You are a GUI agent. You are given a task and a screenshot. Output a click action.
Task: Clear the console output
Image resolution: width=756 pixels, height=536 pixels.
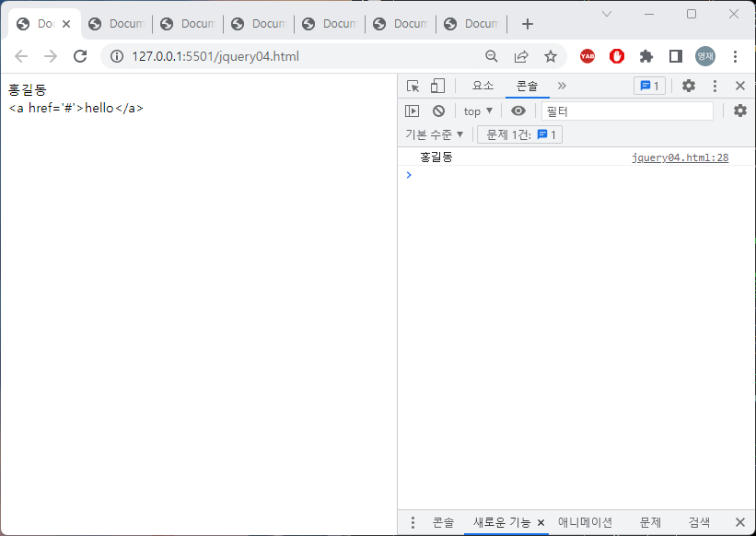coord(438,111)
